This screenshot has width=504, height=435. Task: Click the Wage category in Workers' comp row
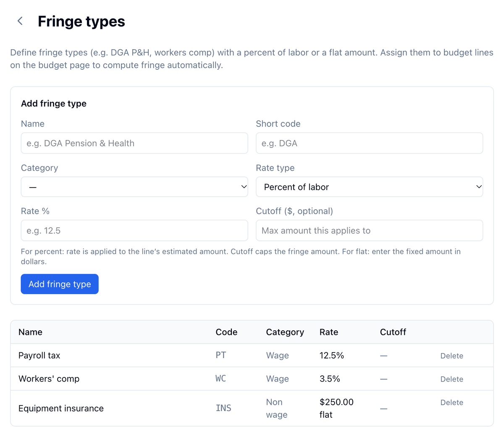pyautogui.click(x=277, y=379)
